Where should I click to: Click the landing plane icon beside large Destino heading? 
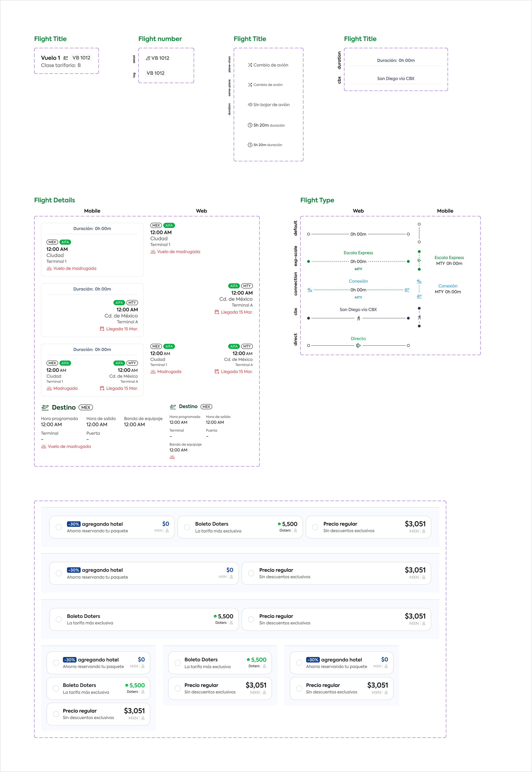pyautogui.click(x=45, y=407)
